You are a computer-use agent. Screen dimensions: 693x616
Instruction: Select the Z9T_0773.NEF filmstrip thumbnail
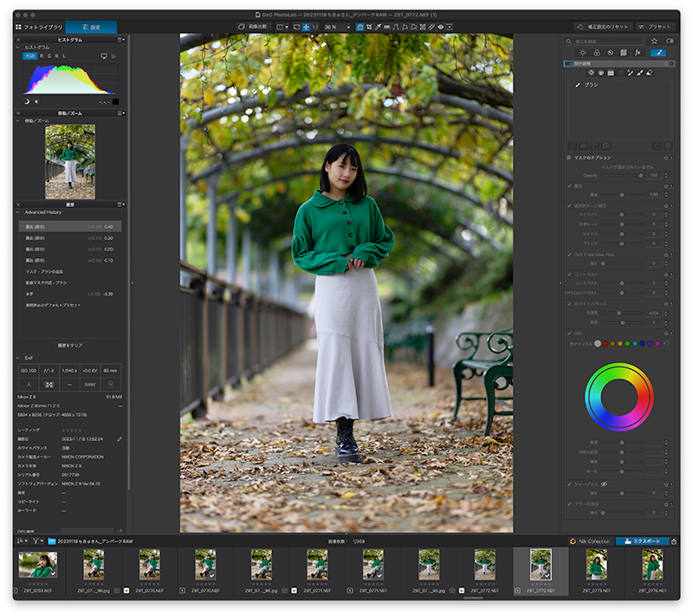tap(597, 565)
